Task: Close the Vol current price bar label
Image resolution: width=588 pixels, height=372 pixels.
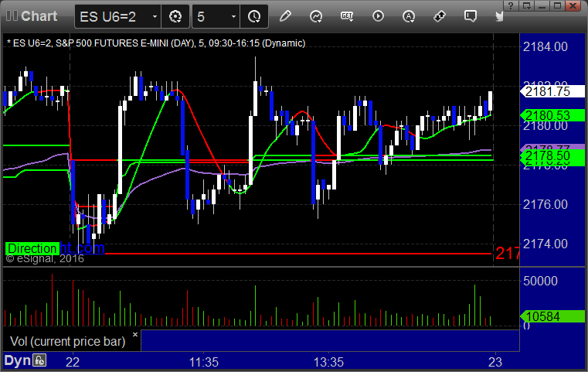Action: 135,334
